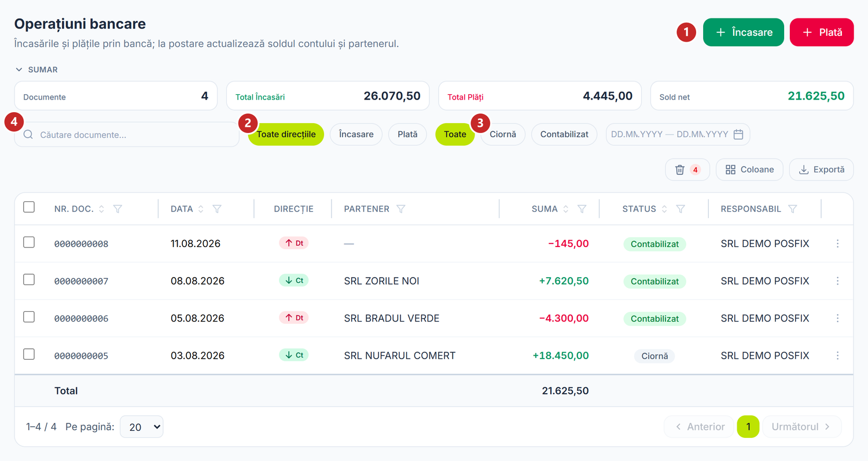Viewport: 868px width, 461px height.
Task: Click the red Plată add button
Action: [x=822, y=32]
